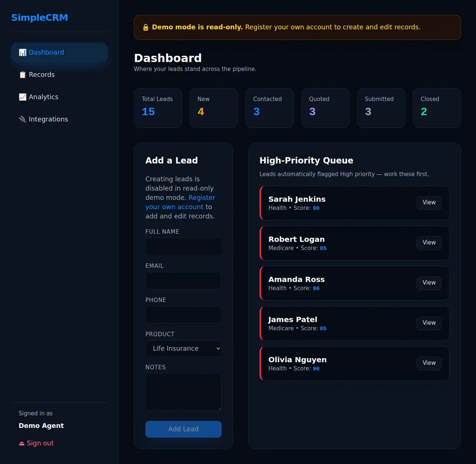
Task: Click the Sign out link
Action: 36,443
